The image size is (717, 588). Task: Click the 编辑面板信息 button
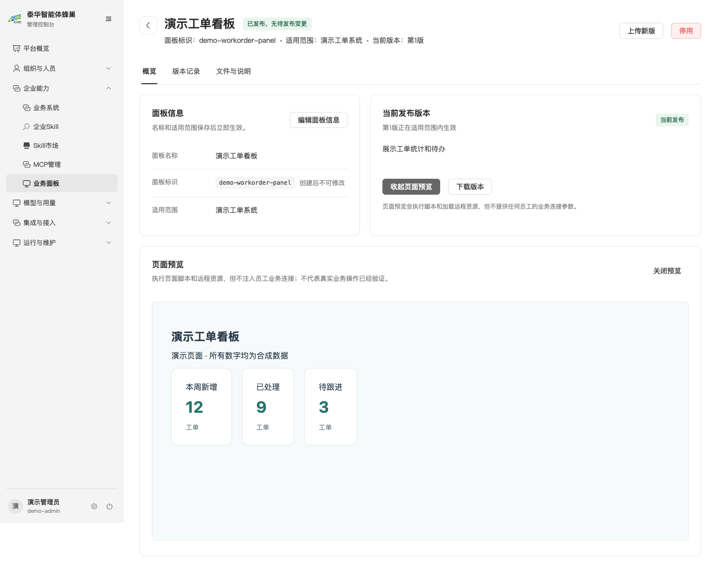(319, 120)
